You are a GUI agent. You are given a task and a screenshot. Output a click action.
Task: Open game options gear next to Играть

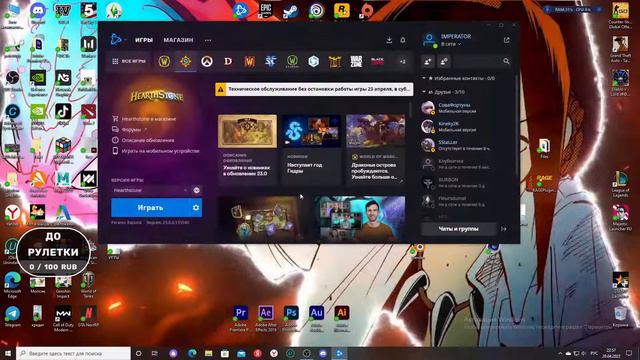point(196,208)
